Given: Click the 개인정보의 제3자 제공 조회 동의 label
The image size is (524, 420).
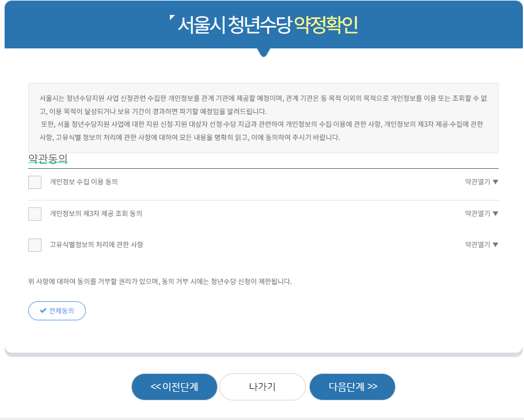Looking at the screenshot, I should (96, 213).
